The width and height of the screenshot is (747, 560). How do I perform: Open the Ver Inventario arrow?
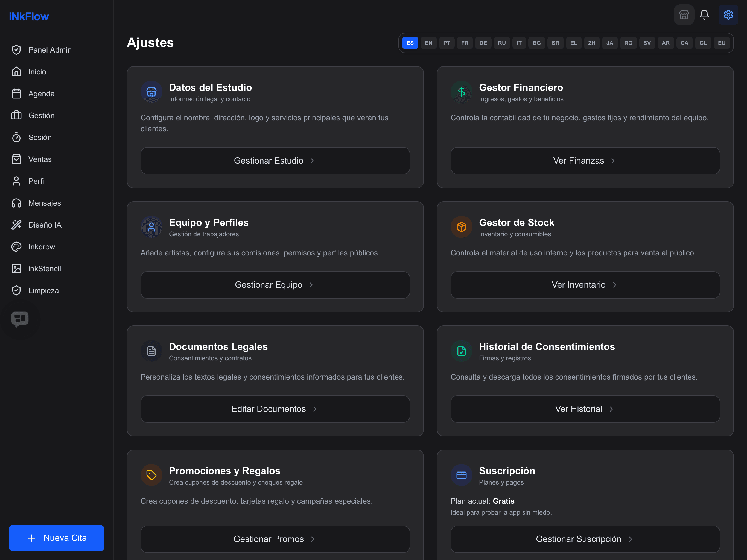pos(615,285)
